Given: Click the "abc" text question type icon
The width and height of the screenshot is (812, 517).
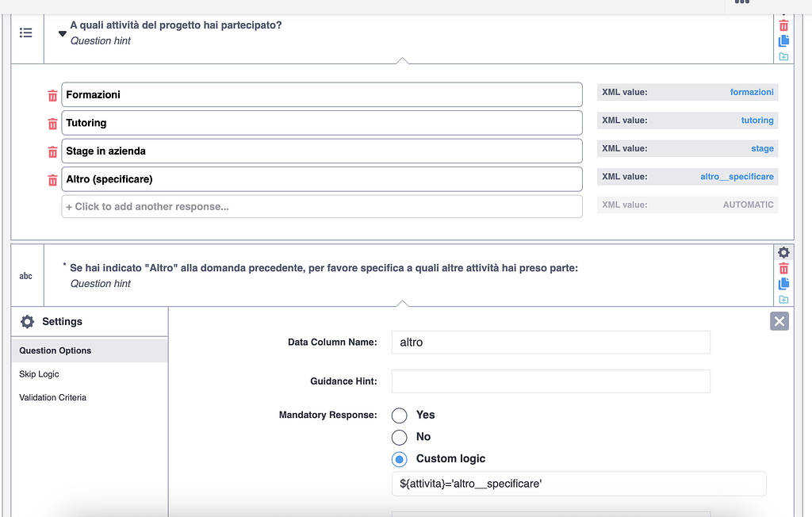Looking at the screenshot, I should (x=26, y=275).
